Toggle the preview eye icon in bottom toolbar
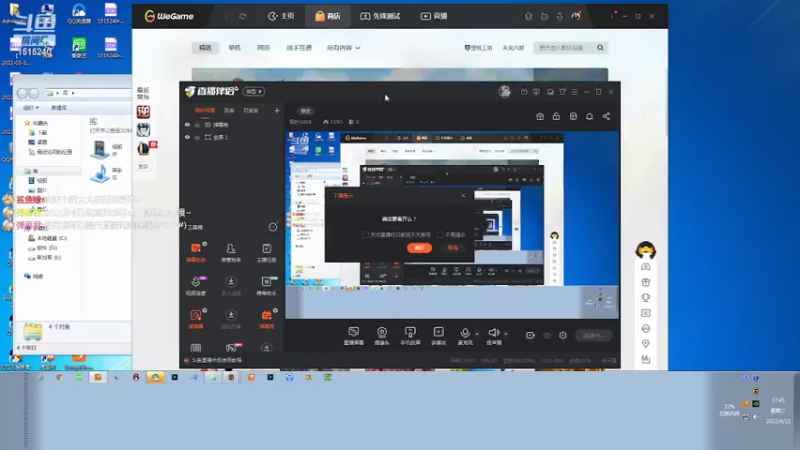Image resolution: width=800 pixels, height=450 pixels. (x=547, y=335)
